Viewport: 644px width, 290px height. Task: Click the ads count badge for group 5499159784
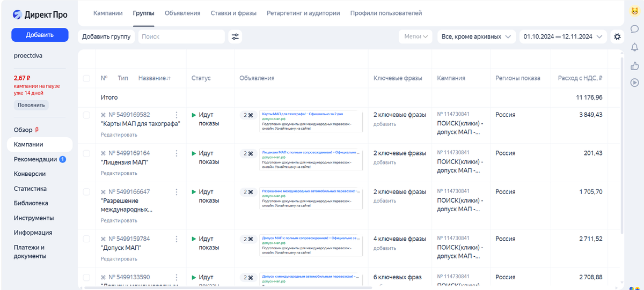coord(247,239)
